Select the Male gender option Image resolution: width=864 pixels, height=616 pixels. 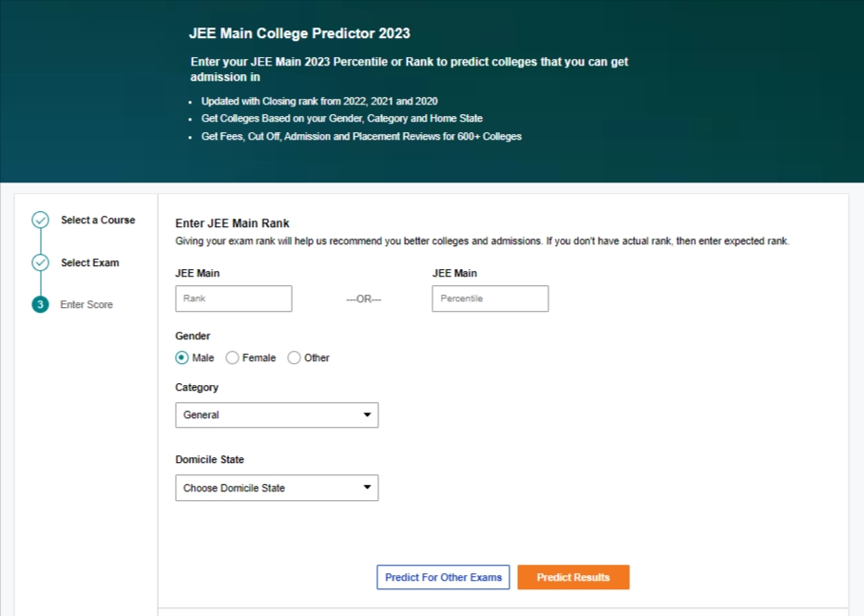[x=182, y=358]
